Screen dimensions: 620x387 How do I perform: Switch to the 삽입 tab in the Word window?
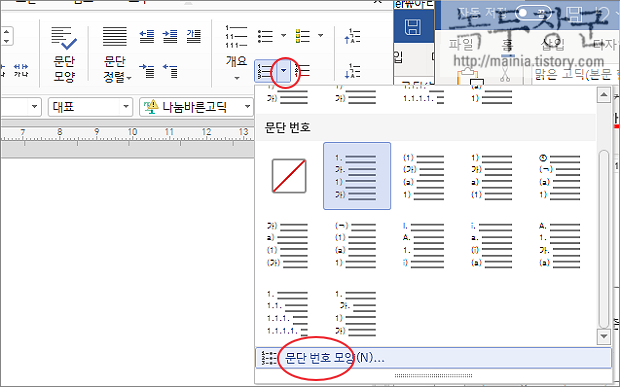[x=553, y=44]
